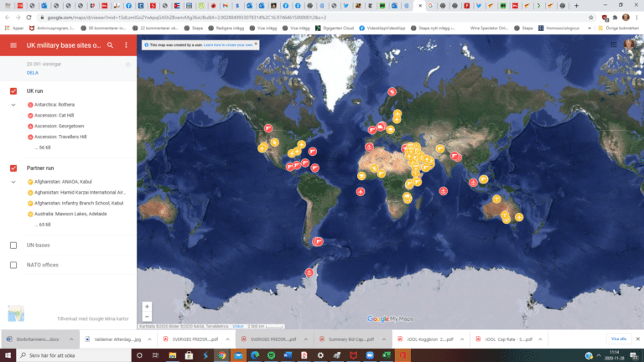Click the DELA share link
Screen dimensions: 644x362
coord(33,73)
